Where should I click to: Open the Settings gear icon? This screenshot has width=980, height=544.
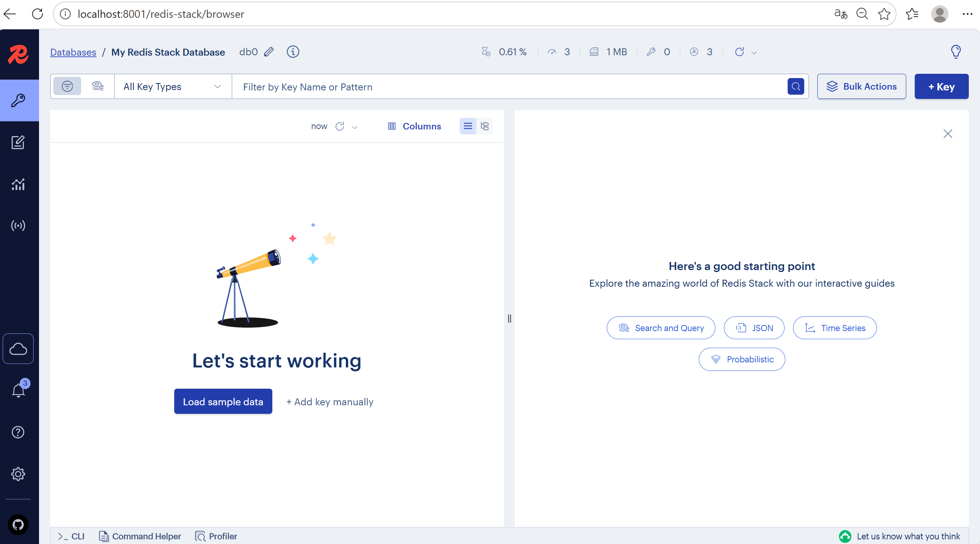tap(18, 474)
